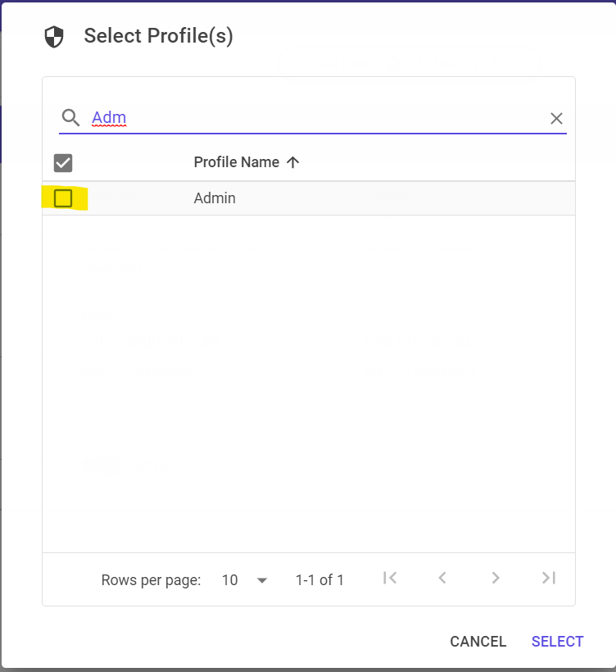This screenshot has width=616, height=672.
Task: Jump to the last page of results
Action: click(548, 578)
